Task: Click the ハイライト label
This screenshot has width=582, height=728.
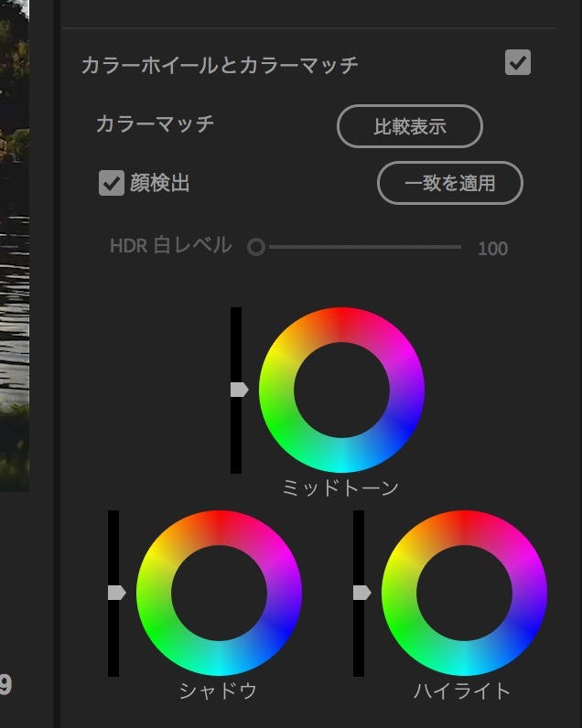Action: pos(462,691)
